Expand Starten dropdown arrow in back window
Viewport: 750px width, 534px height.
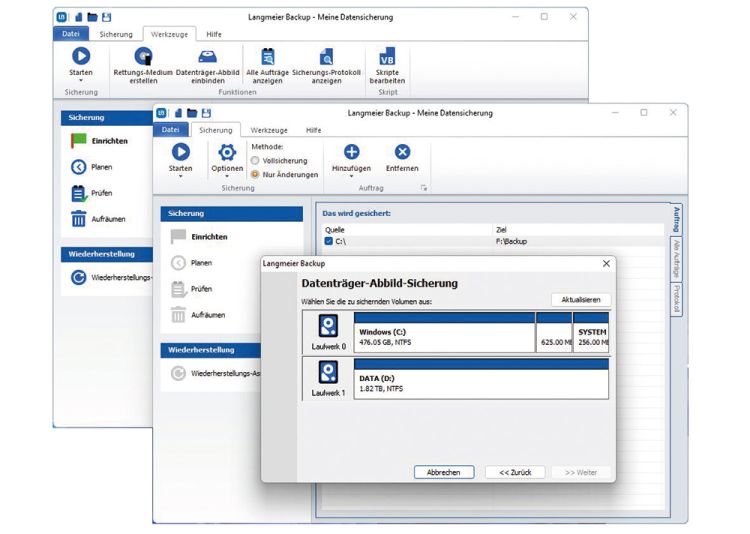click(x=81, y=81)
